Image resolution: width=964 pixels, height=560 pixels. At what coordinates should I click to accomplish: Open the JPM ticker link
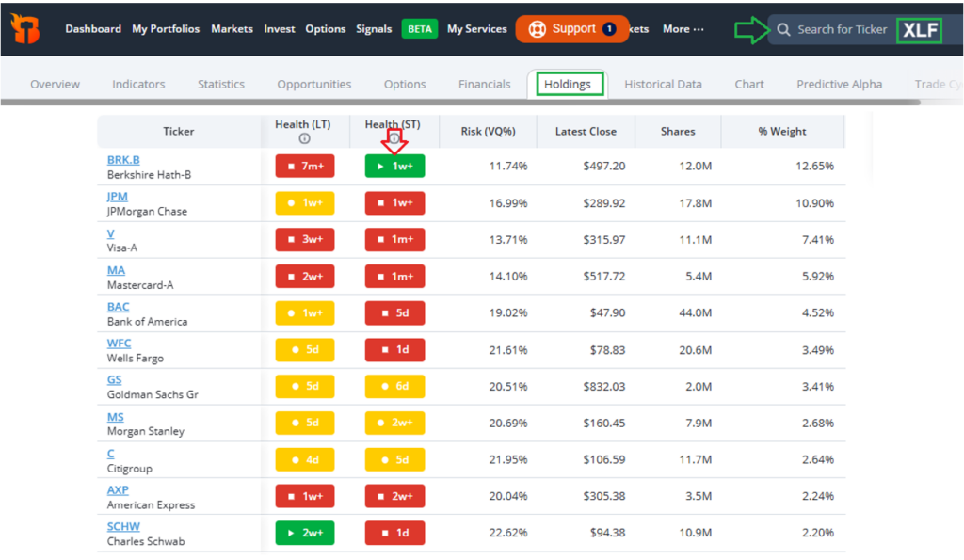click(117, 197)
